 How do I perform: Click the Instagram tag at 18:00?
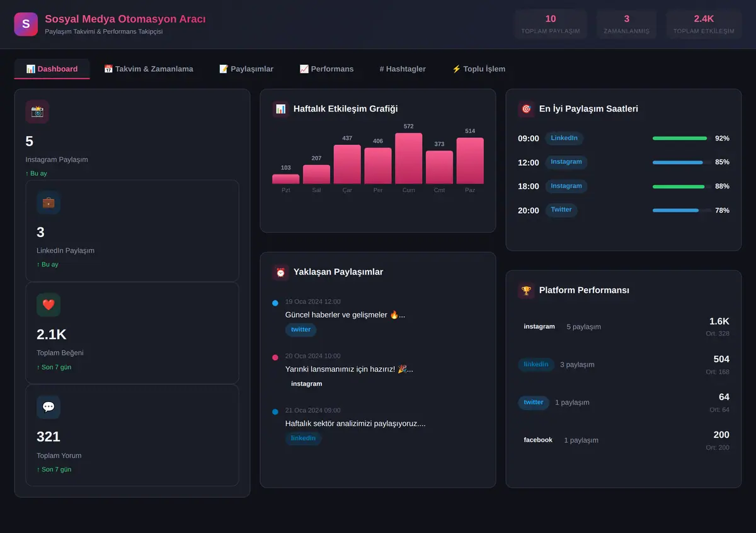pyautogui.click(x=566, y=186)
